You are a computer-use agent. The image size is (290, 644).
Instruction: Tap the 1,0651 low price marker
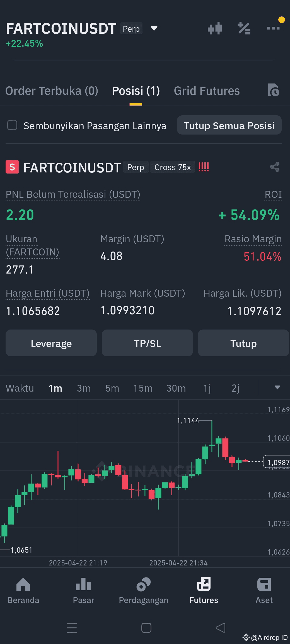coord(21,550)
